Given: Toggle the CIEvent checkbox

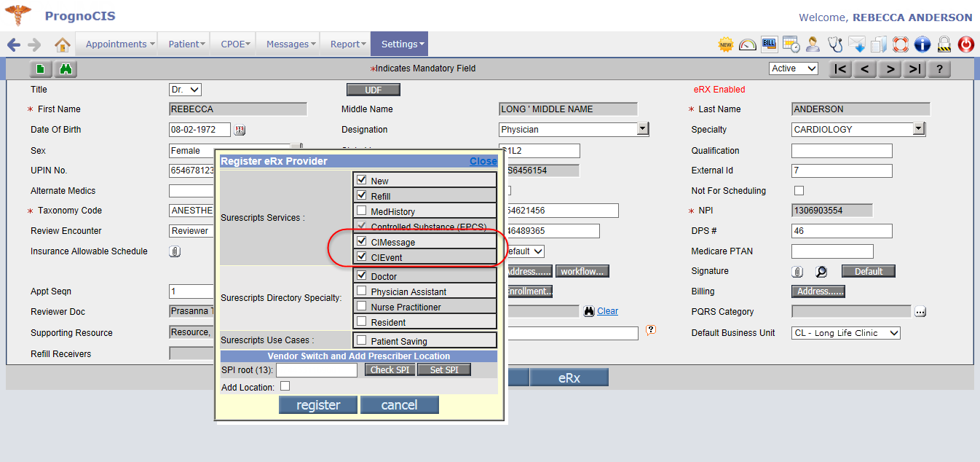Looking at the screenshot, I should pyautogui.click(x=361, y=256).
